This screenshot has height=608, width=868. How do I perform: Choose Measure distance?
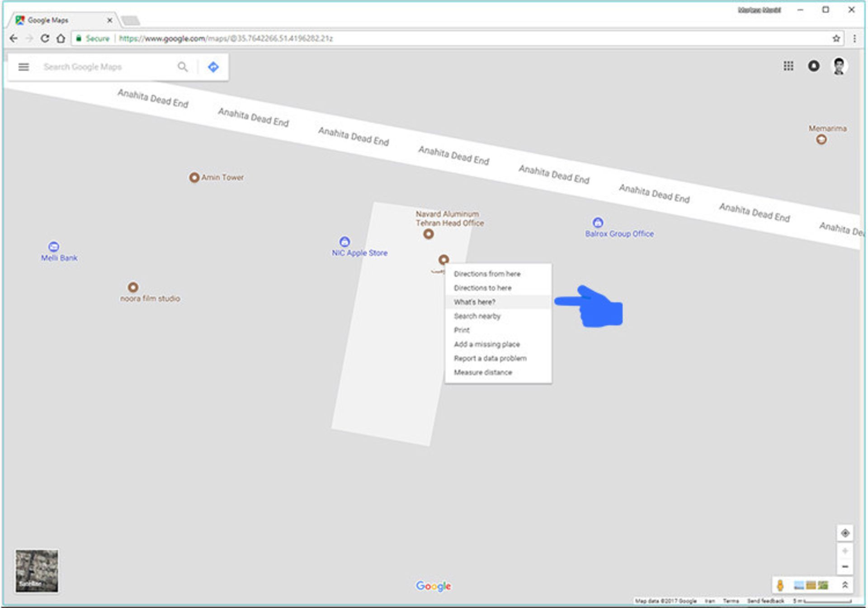coord(498,372)
